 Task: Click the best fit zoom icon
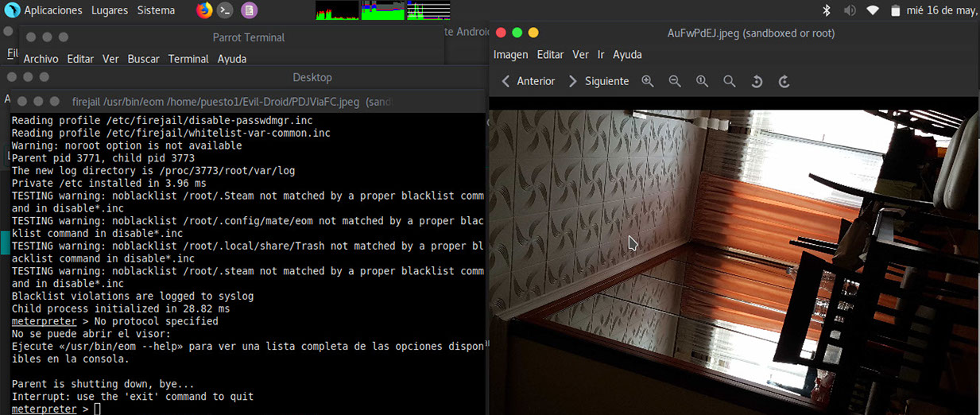(x=729, y=81)
